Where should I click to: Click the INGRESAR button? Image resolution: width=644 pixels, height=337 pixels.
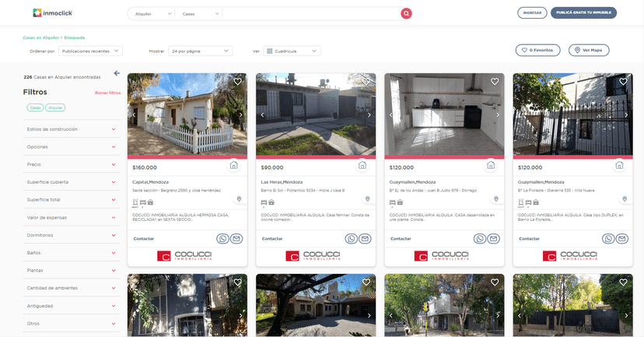pyautogui.click(x=532, y=12)
